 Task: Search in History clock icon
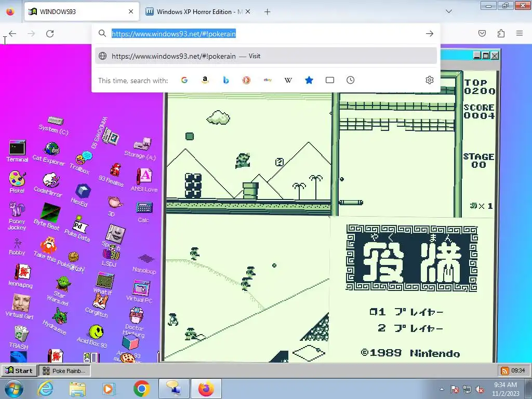[351, 80]
